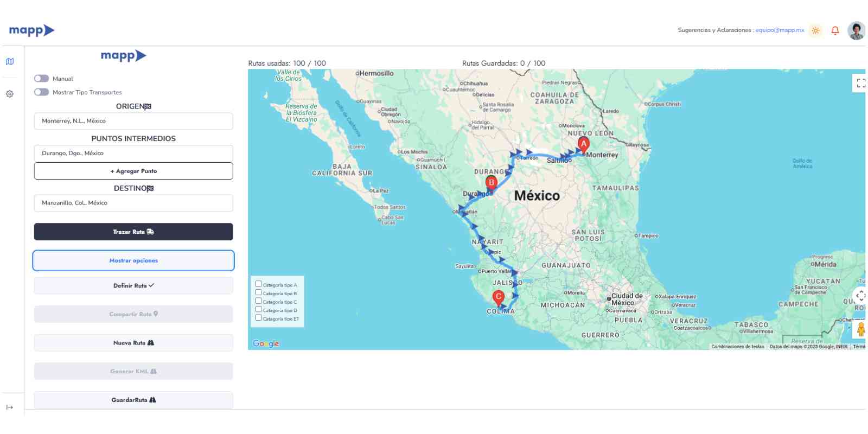Click the notification bell icon
The height and width of the screenshot is (434, 868).
(x=835, y=30)
